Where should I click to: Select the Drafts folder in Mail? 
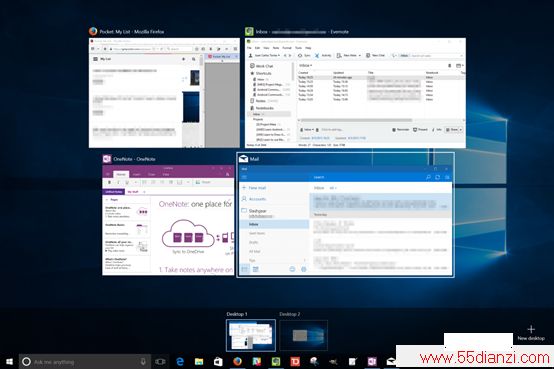pyautogui.click(x=254, y=242)
